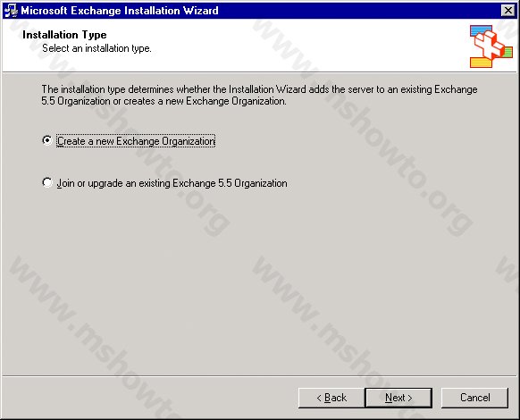Cancel the Exchange installation
This screenshot has width=520, height=420.
pos(474,398)
